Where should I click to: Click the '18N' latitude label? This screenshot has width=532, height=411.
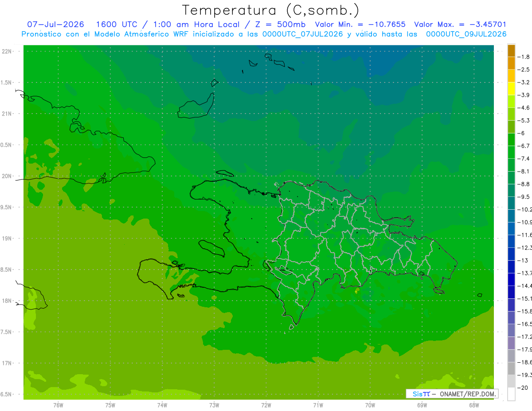tap(8, 301)
